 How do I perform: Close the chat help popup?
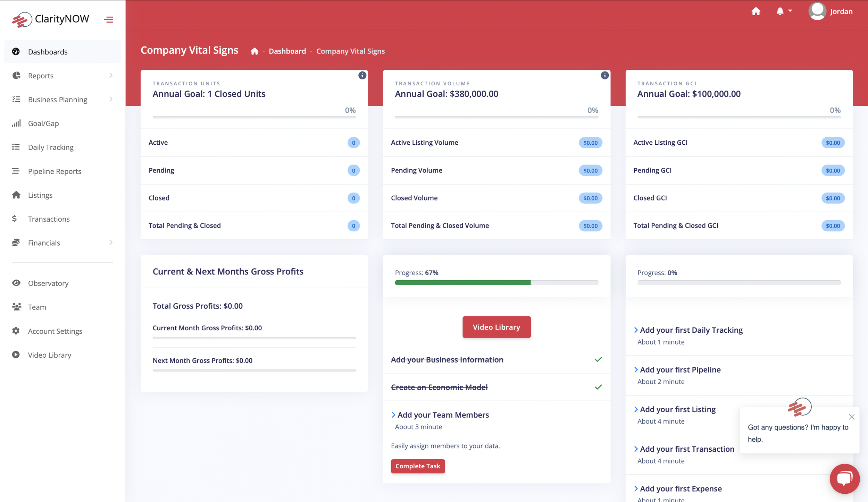(x=851, y=417)
